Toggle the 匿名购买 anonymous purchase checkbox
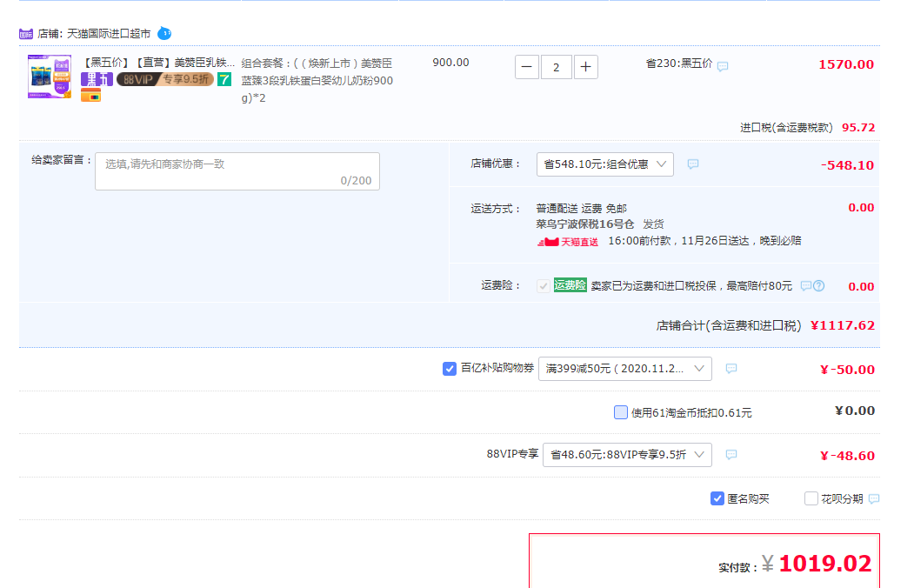 [717, 498]
